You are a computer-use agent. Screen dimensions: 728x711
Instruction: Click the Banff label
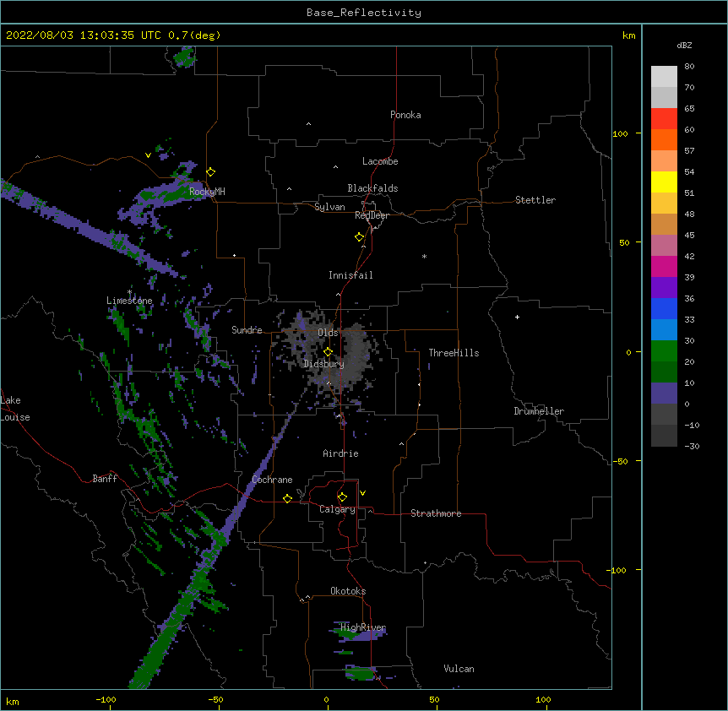pos(105,479)
